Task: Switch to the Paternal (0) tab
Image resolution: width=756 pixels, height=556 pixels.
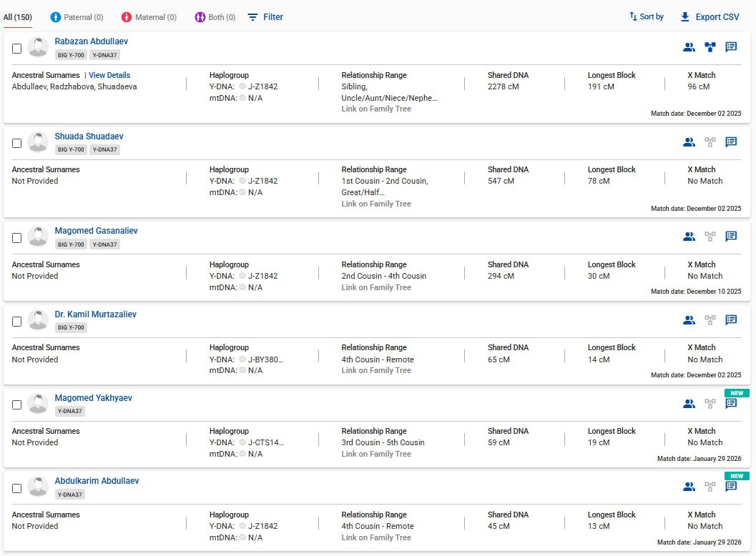Action: [x=77, y=17]
